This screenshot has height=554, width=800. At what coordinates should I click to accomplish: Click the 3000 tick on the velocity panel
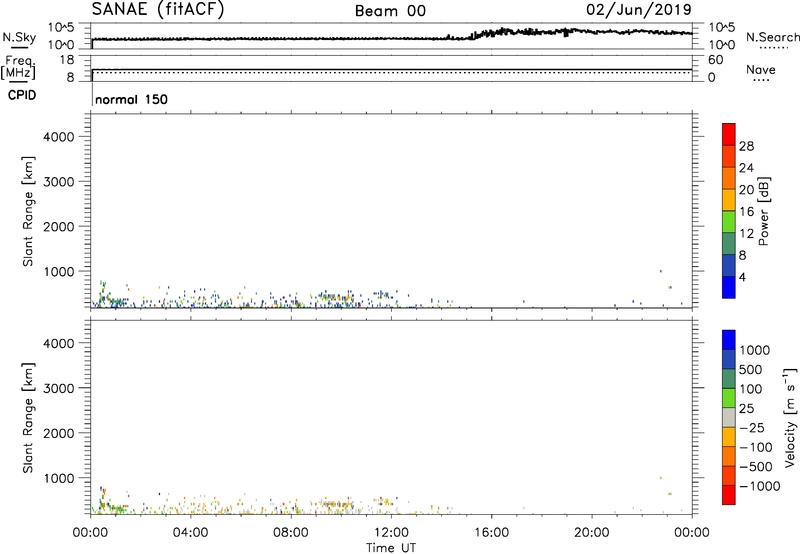[59, 388]
